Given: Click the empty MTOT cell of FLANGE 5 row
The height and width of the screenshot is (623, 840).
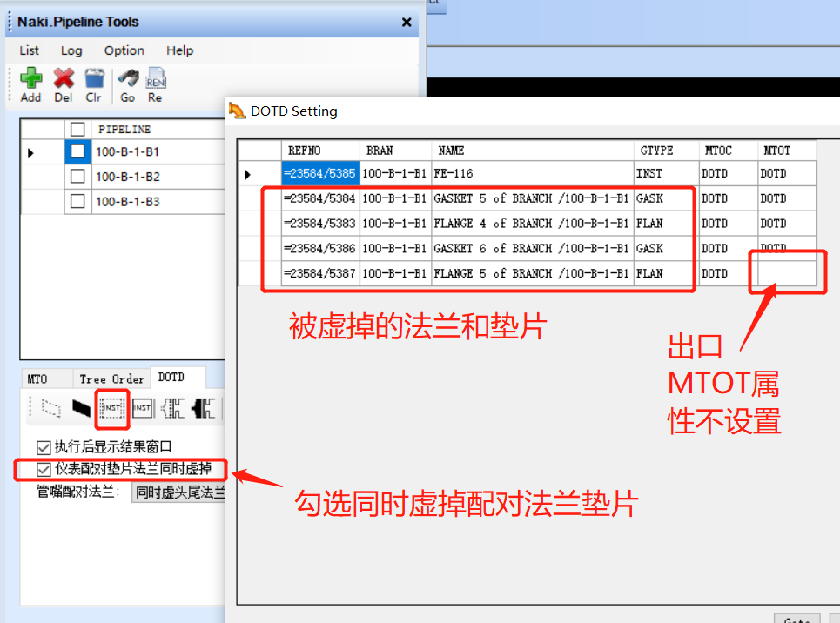Looking at the screenshot, I should [x=787, y=273].
